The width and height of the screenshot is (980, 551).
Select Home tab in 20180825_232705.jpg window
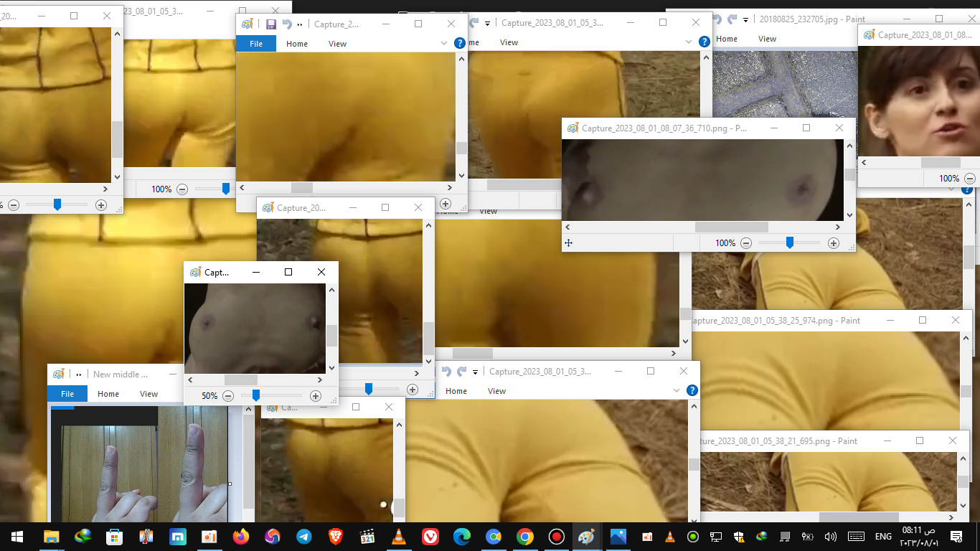click(727, 39)
